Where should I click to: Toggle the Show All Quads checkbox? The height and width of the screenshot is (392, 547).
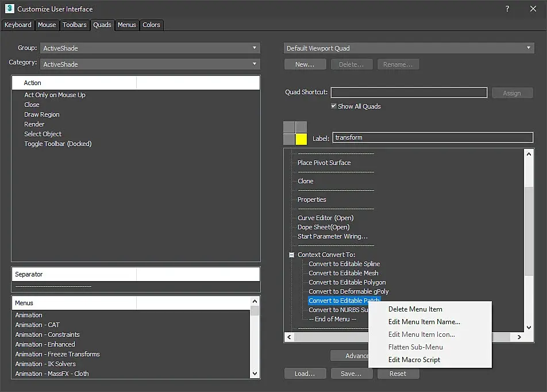pos(334,106)
